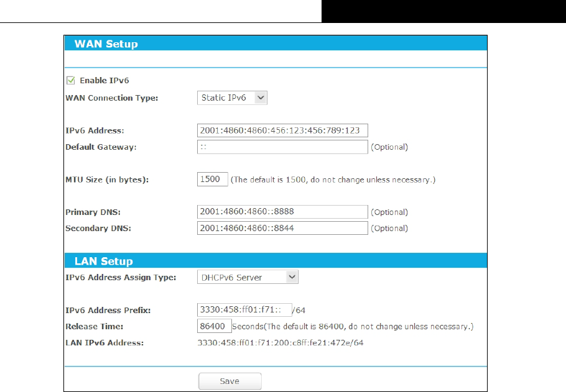Screen dimensions: 566x392
Task: Click the WAN Connection Type label
Action: (112, 98)
